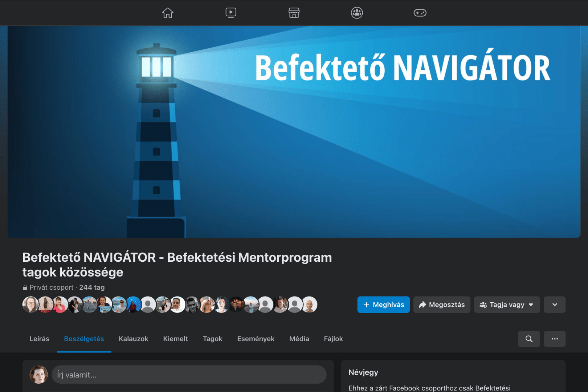Click your profile picture beside post box
Screen dimensions: 588x392
[x=38, y=375]
